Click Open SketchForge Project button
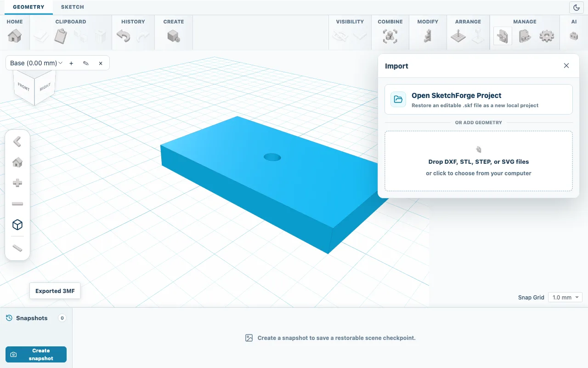588x368 pixels. point(479,99)
